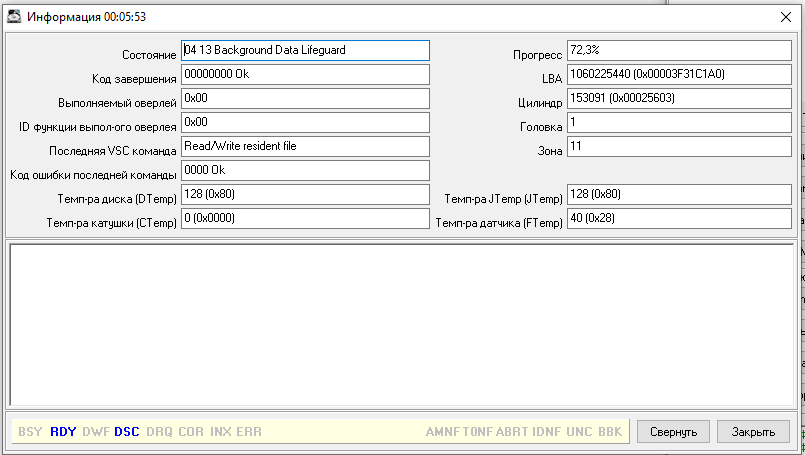Click the DRQ status flag
Viewport: 805px width, 455px height.
(x=159, y=432)
